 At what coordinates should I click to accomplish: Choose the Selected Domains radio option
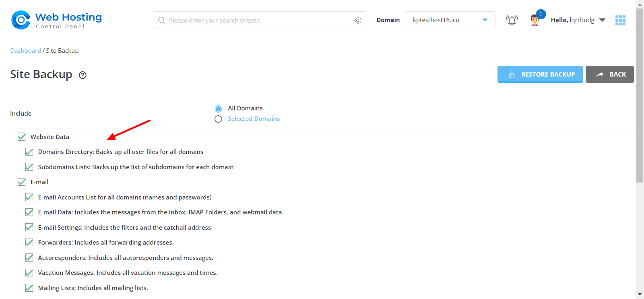point(218,119)
